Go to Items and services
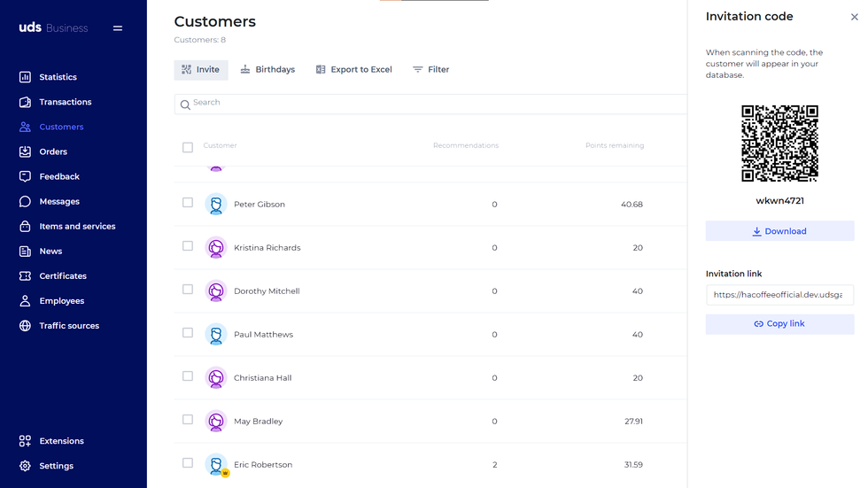 [78, 227]
